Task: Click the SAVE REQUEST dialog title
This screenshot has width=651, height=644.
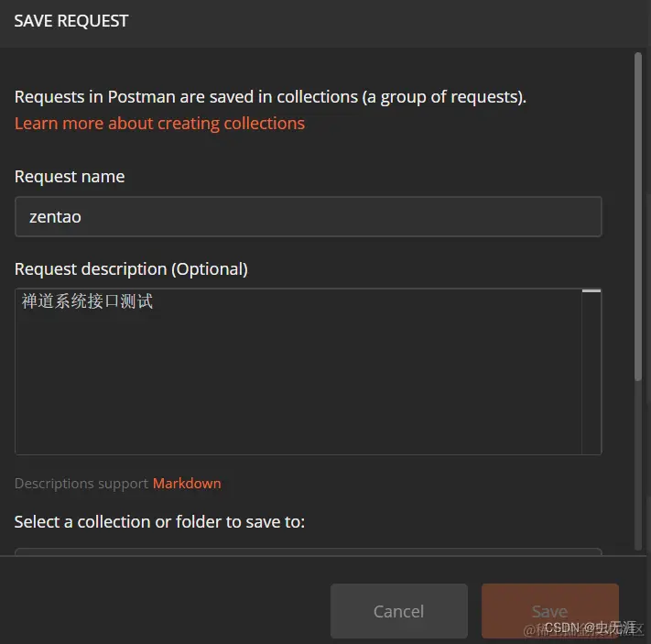Action: click(x=71, y=21)
